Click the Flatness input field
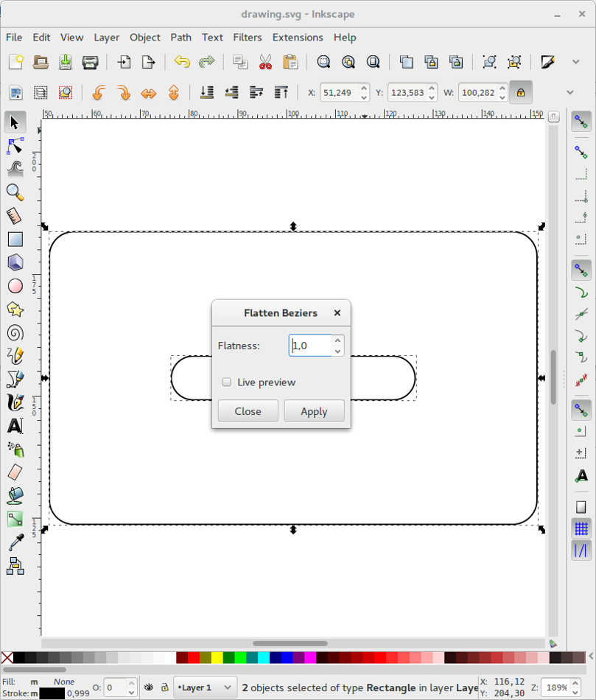The width and height of the screenshot is (596, 700). [311, 346]
